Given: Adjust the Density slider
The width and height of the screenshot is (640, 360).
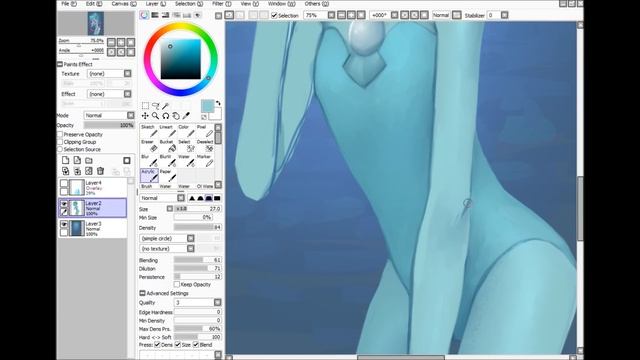Looking at the screenshot, I should point(198,227).
